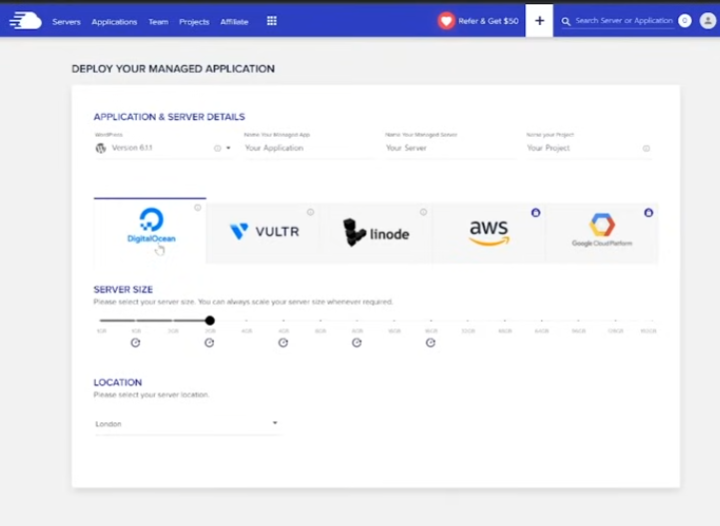Click the last tick on the server size slider

coord(652,320)
